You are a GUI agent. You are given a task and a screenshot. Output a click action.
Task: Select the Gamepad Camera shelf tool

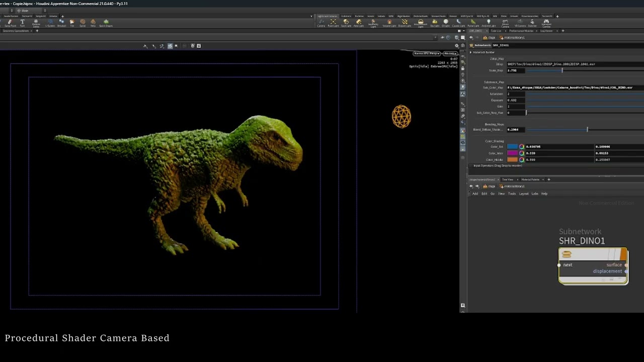[546, 24]
